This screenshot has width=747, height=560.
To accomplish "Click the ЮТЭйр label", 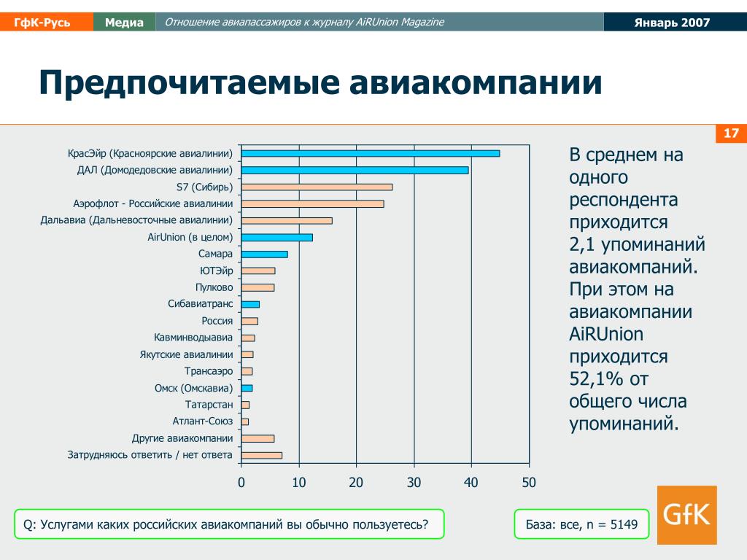I will 216,271.
